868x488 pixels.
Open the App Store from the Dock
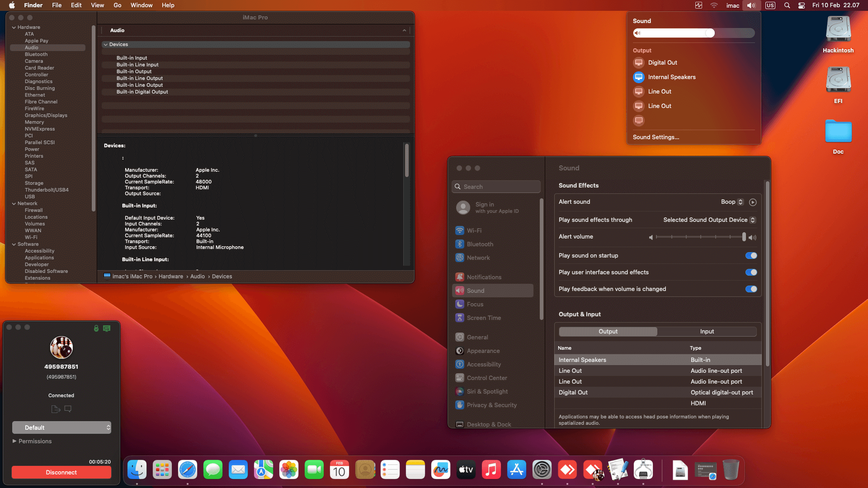pyautogui.click(x=516, y=470)
